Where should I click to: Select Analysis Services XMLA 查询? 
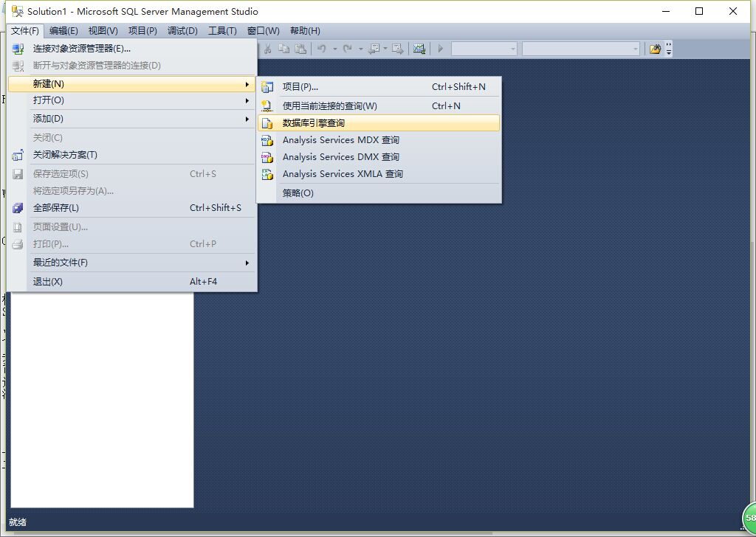click(x=379, y=174)
